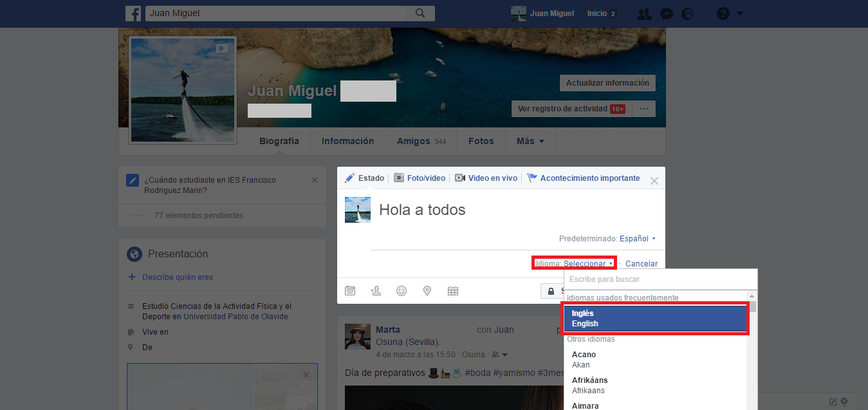The height and width of the screenshot is (410, 868).
Task: Click the #boda hashtag
Action: pos(479,373)
